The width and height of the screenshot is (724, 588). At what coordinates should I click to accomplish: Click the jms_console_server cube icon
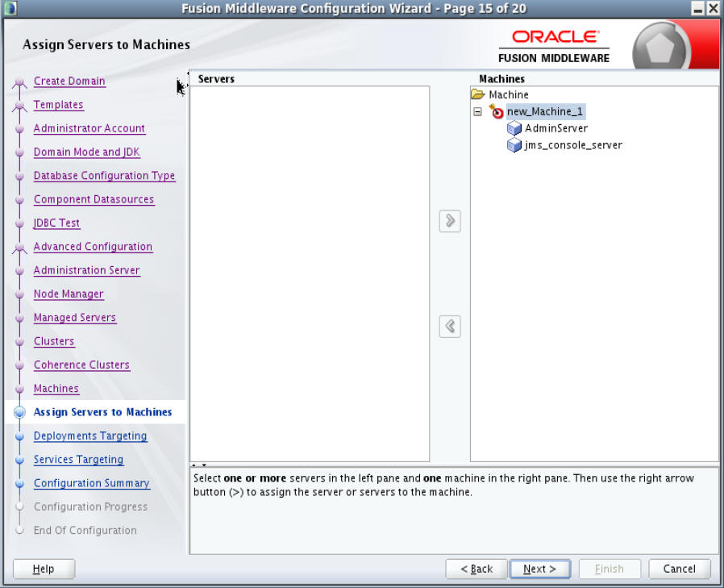coord(514,145)
